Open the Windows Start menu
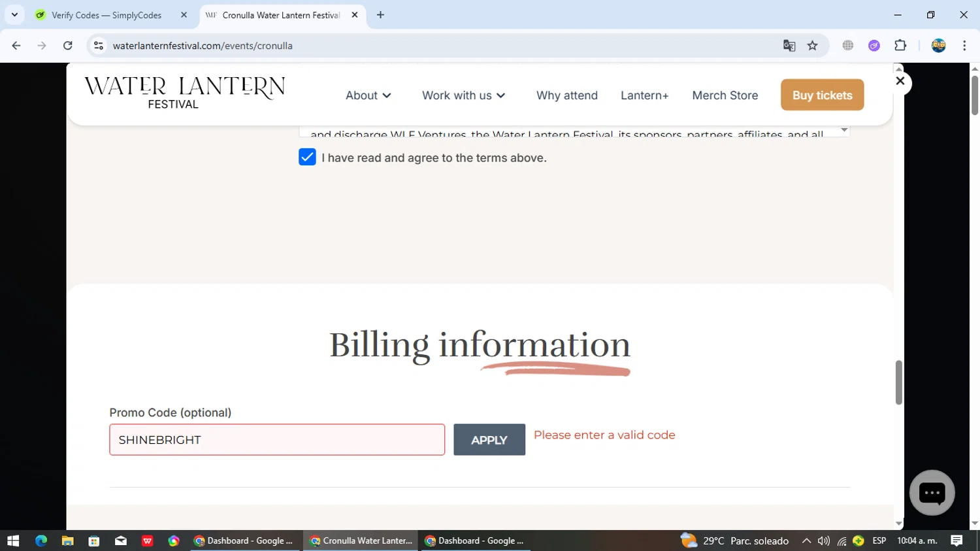 13,541
